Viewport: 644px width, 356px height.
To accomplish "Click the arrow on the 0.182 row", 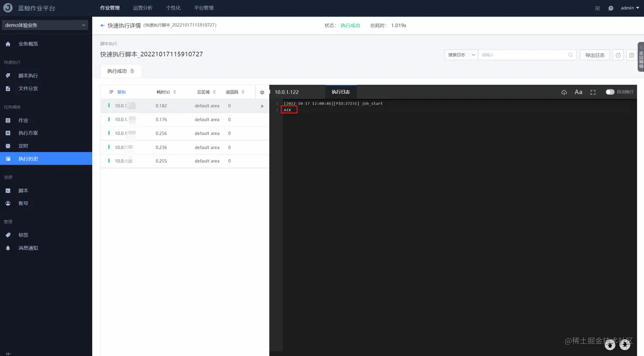I will tap(262, 106).
